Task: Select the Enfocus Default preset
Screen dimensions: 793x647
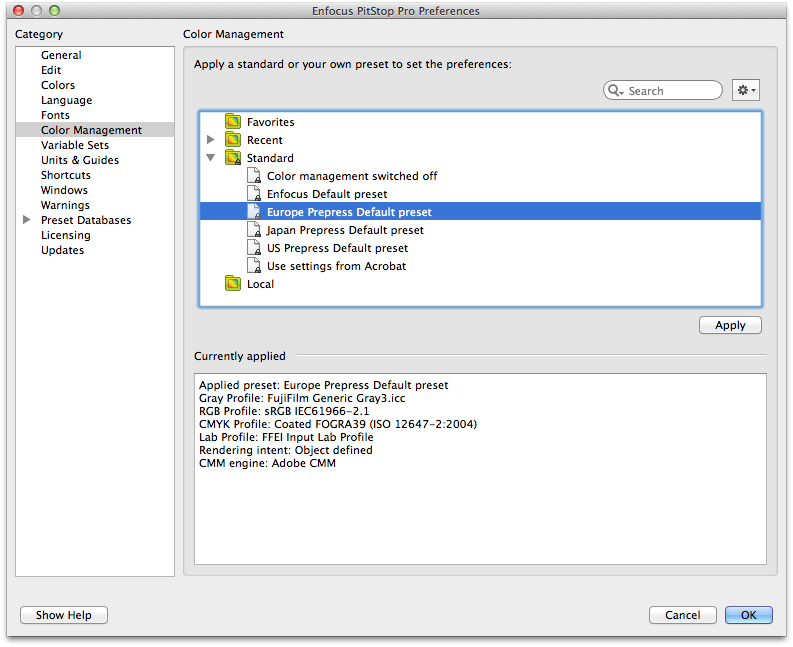Action: 480,194
